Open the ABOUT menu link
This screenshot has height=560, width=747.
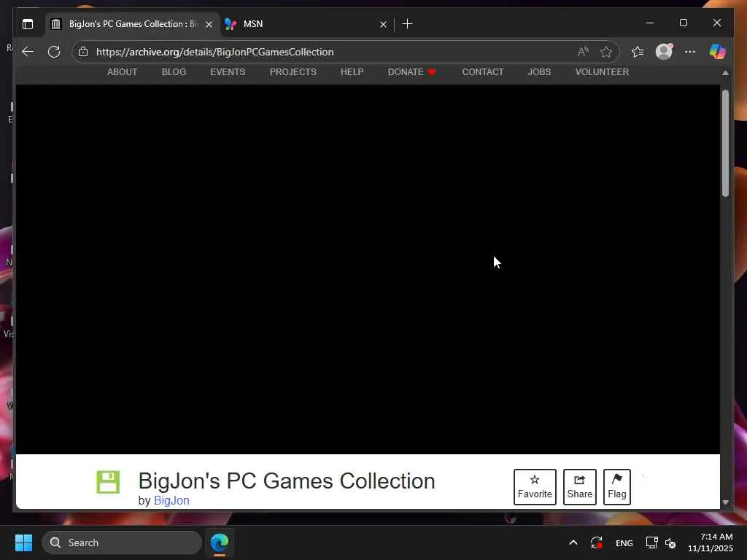(x=122, y=72)
